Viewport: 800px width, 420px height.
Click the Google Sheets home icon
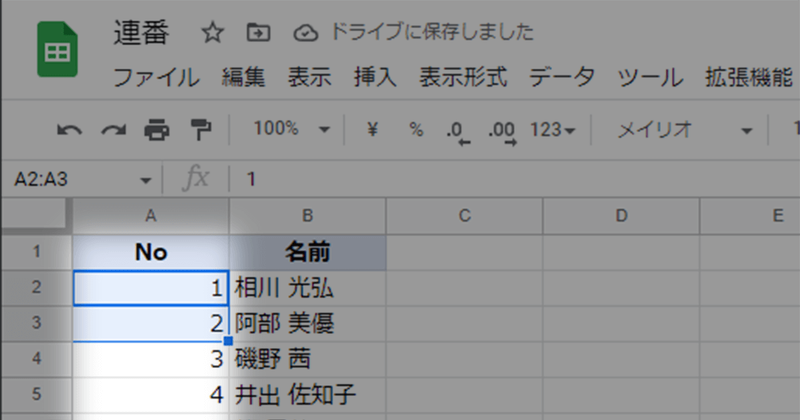[x=58, y=50]
